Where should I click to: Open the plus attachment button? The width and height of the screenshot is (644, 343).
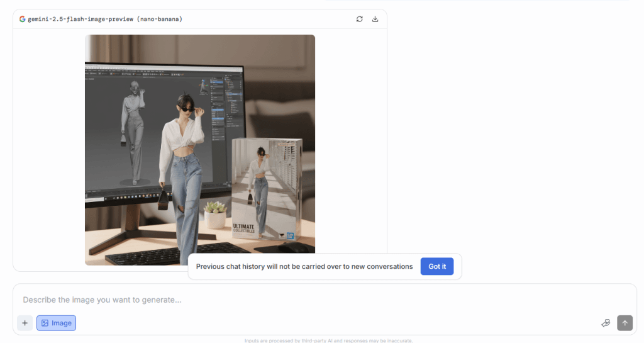tap(25, 323)
